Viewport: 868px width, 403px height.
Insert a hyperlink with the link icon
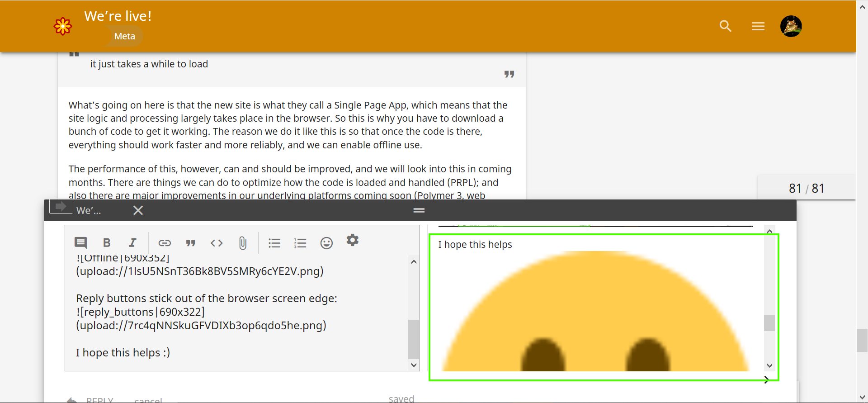tap(165, 243)
